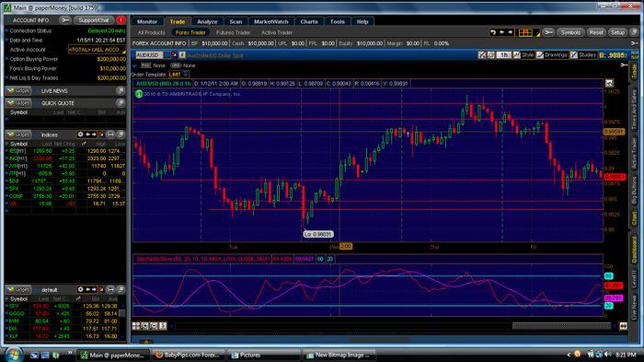Open the Order Template LIMIT dropdown
644x362 pixels.
click(178, 75)
